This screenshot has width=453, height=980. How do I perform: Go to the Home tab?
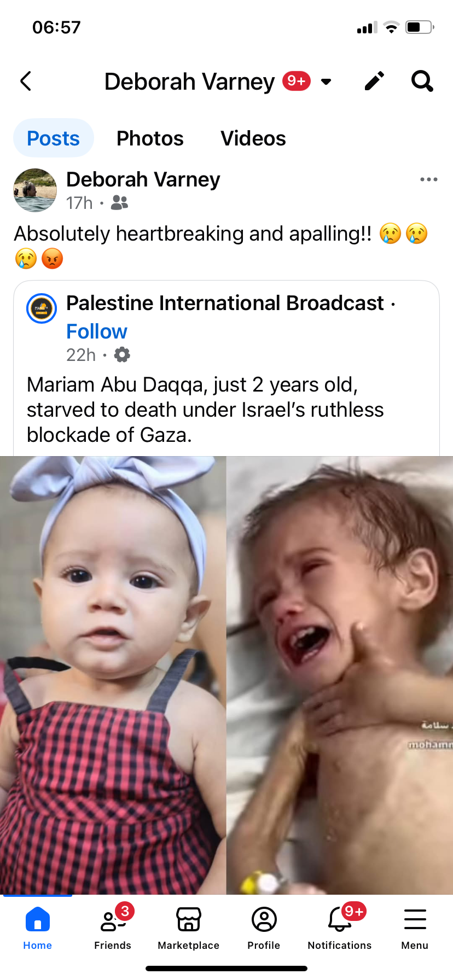(x=37, y=929)
